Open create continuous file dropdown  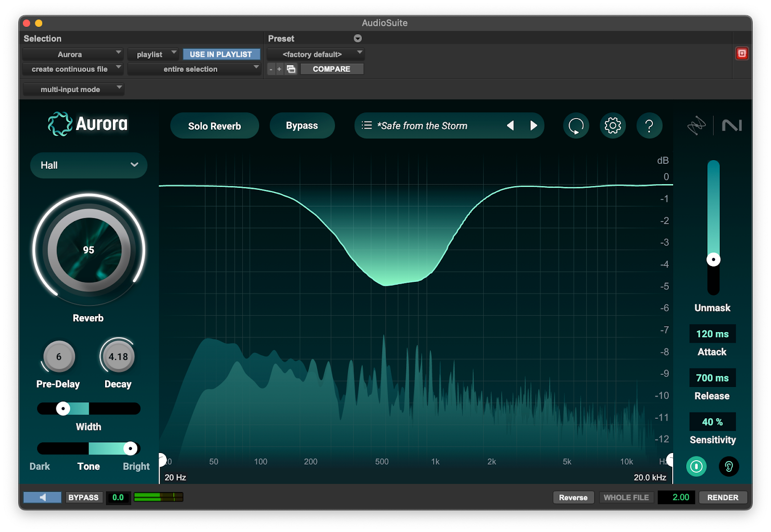[73, 69]
